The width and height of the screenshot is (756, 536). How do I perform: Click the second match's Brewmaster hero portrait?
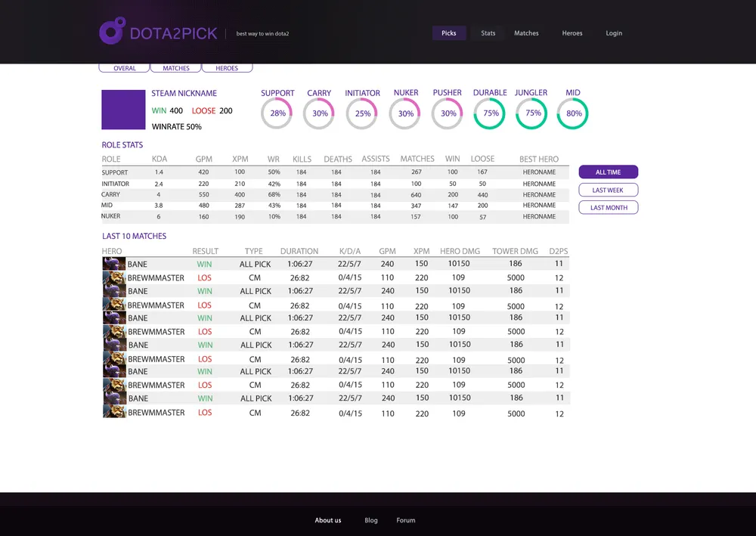[114, 277]
